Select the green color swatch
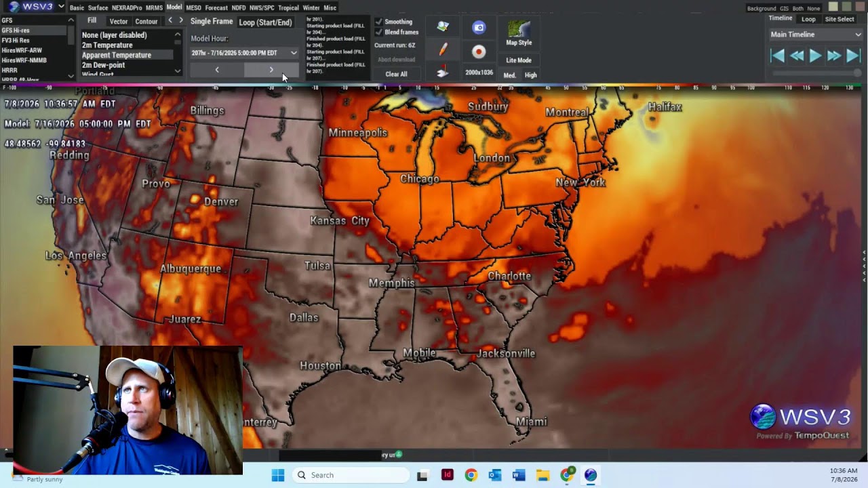Screen dimensions: 868x488 click(846, 7)
